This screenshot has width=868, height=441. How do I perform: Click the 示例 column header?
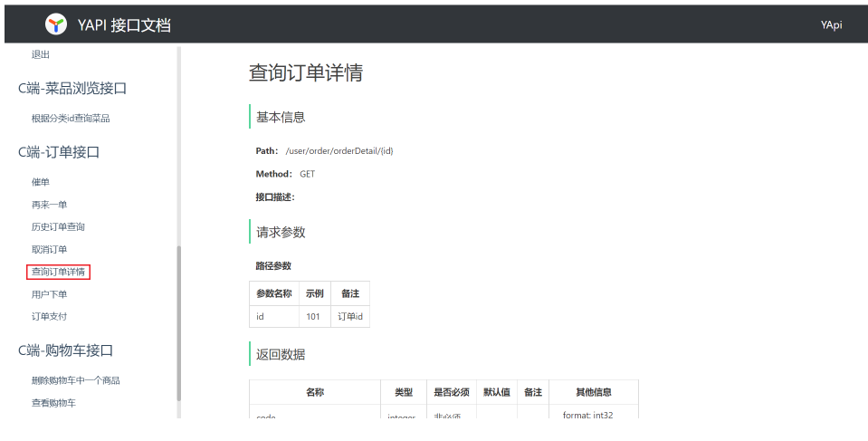pyautogui.click(x=314, y=293)
